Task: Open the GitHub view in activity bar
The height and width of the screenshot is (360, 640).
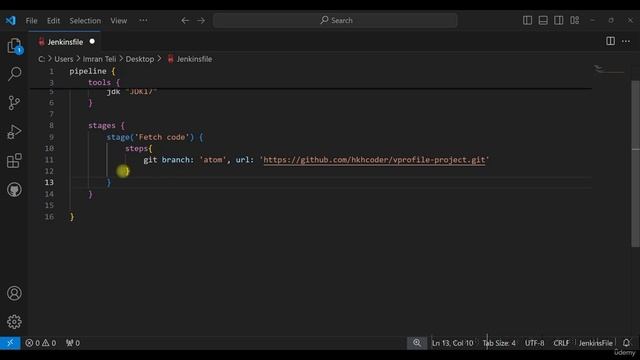Action: (x=14, y=190)
